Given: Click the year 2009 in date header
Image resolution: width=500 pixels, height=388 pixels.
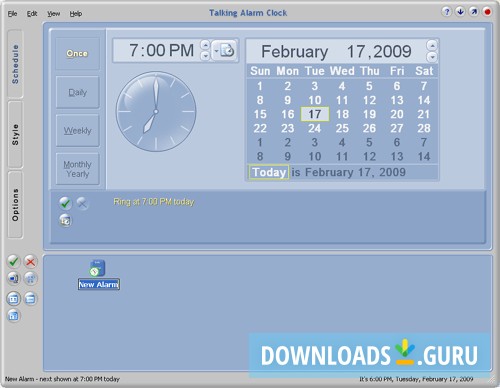Looking at the screenshot, I should click(x=392, y=51).
